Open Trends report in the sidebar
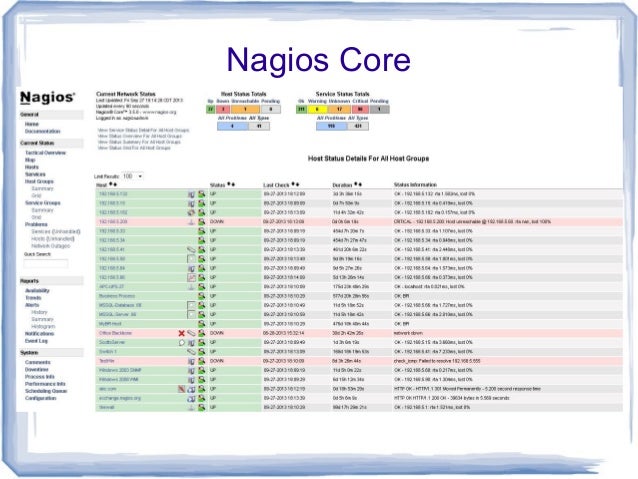 click(33, 298)
